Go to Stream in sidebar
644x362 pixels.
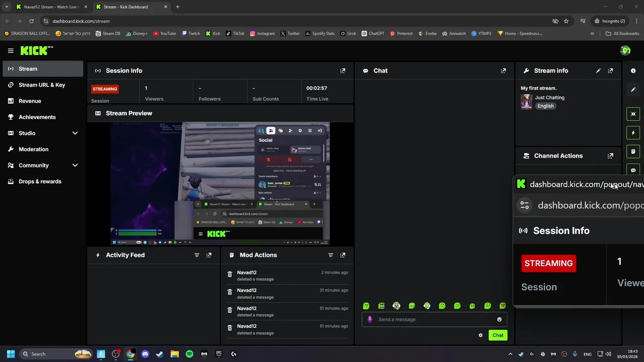43,69
